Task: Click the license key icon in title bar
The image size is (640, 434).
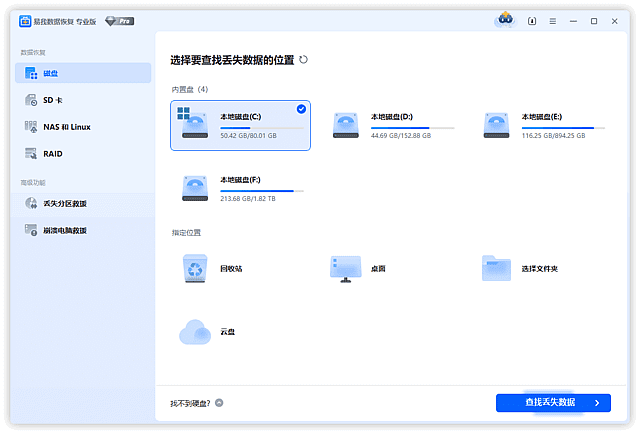Action: tap(531, 20)
